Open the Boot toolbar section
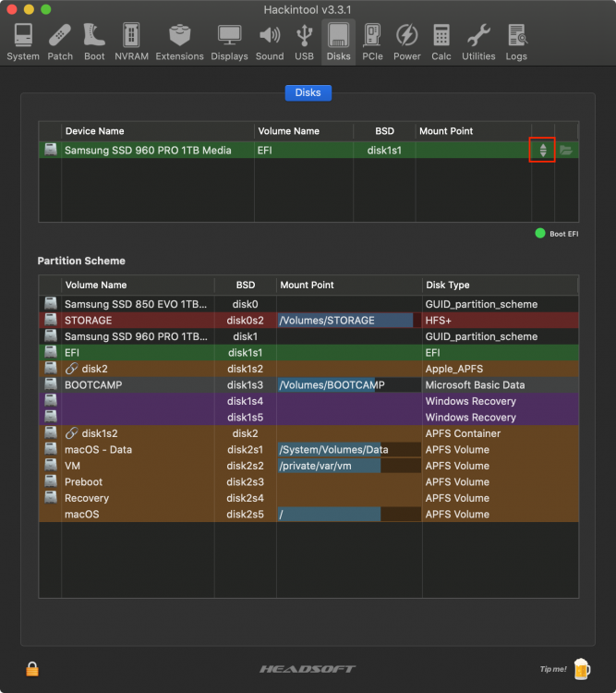The height and width of the screenshot is (693, 616). point(94,42)
